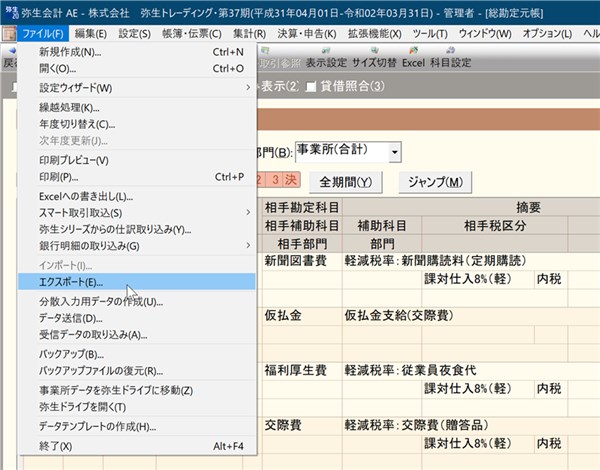
Task: Click the 相手税区分 column header
Action: pos(495,226)
